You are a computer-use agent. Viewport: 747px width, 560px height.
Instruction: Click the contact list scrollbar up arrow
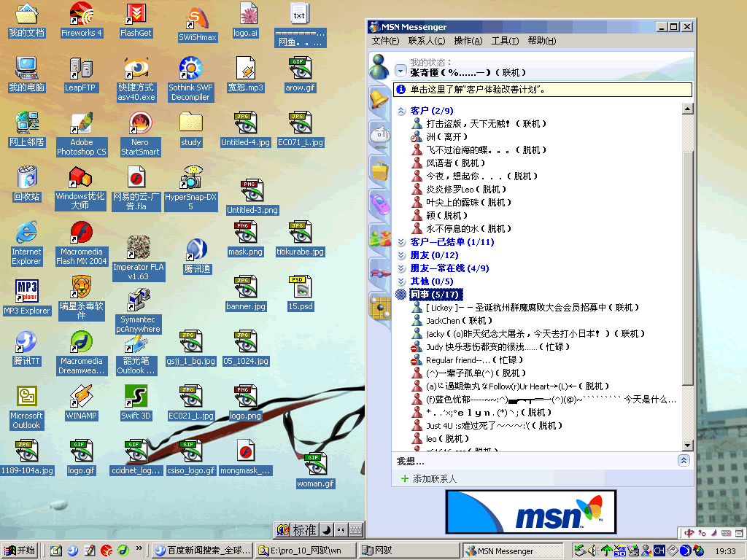click(x=687, y=109)
